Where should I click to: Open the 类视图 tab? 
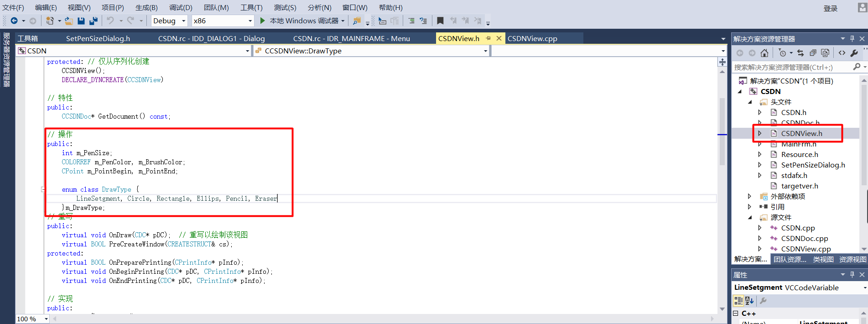(823, 259)
